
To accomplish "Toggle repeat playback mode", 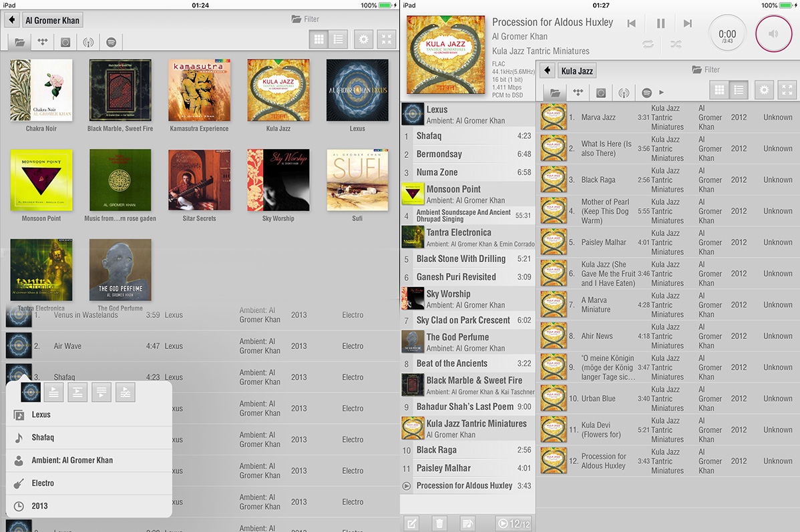I will (x=648, y=45).
